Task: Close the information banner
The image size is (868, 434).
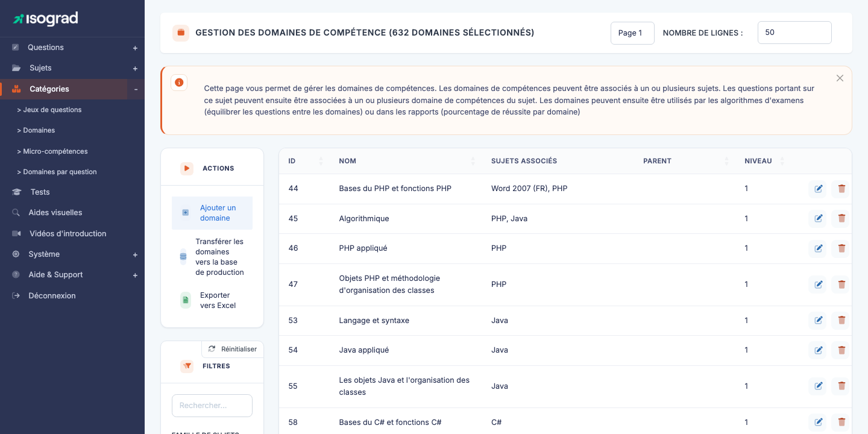Action: pyautogui.click(x=840, y=78)
